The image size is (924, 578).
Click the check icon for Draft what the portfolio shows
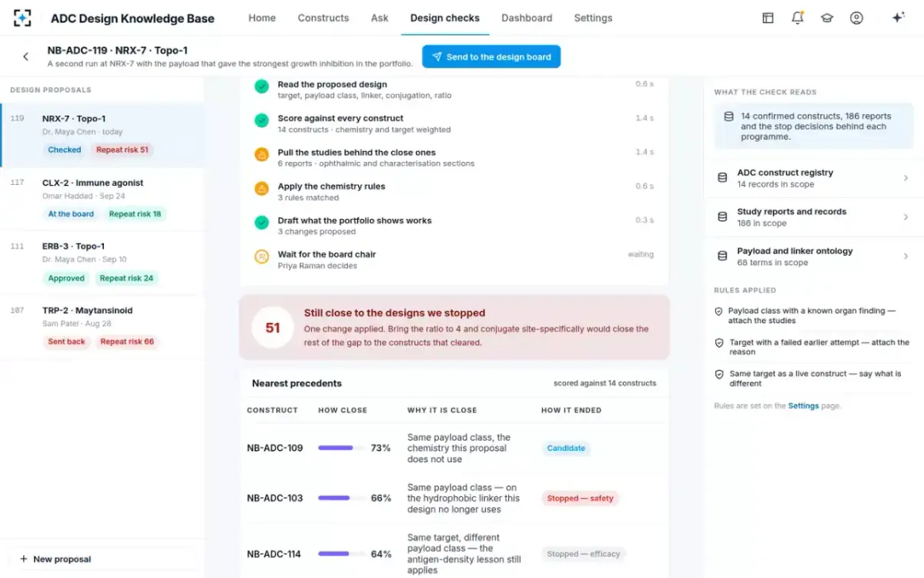[262, 222]
